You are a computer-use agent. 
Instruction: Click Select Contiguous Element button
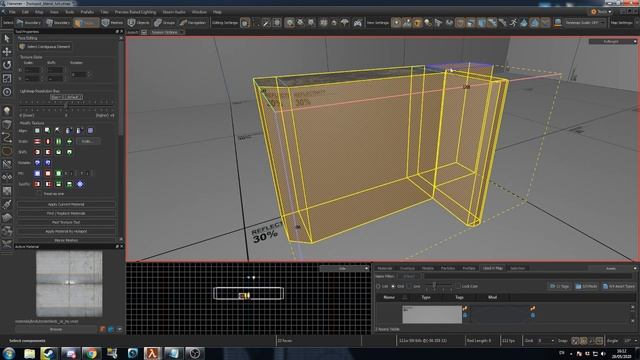[x=45, y=47]
